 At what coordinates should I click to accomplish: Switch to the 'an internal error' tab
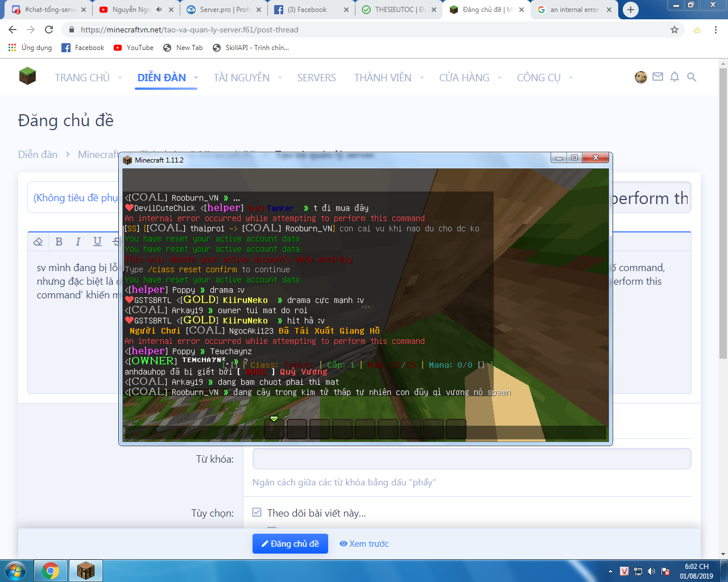point(573,10)
